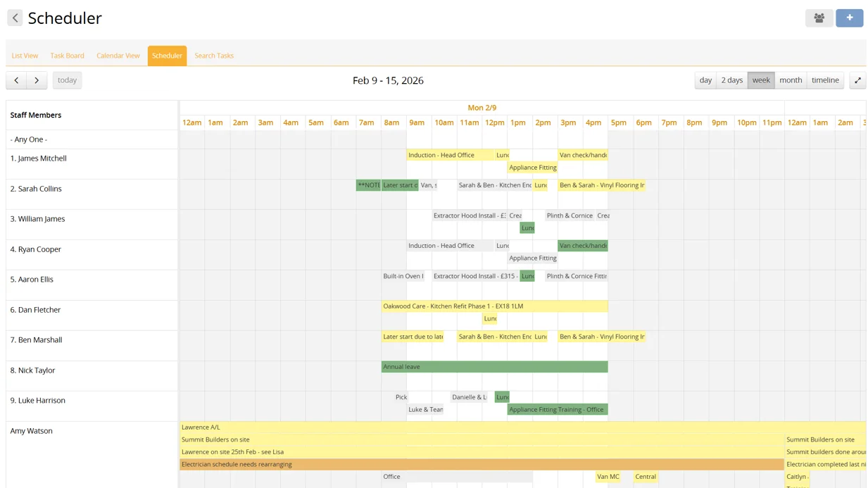Switch to month view

791,80
